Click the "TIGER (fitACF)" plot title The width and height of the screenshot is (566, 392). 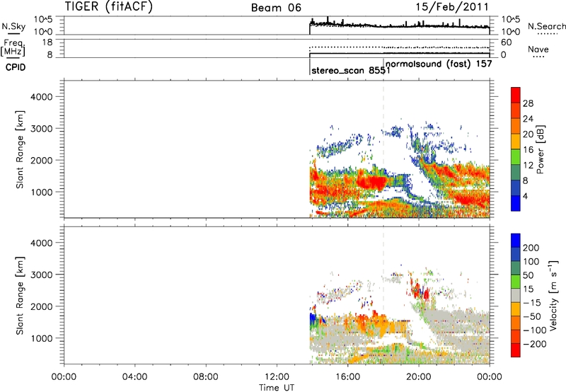[x=109, y=7]
